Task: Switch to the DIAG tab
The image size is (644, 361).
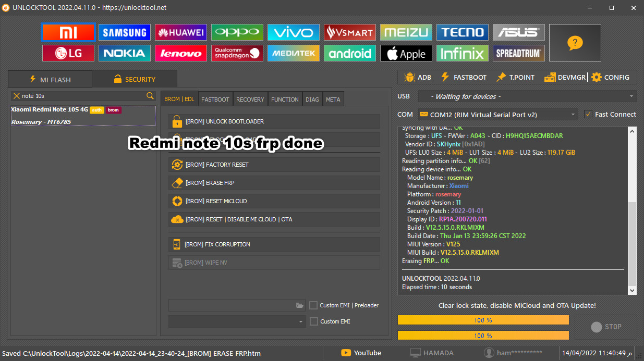Action: pyautogui.click(x=312, y=99)
